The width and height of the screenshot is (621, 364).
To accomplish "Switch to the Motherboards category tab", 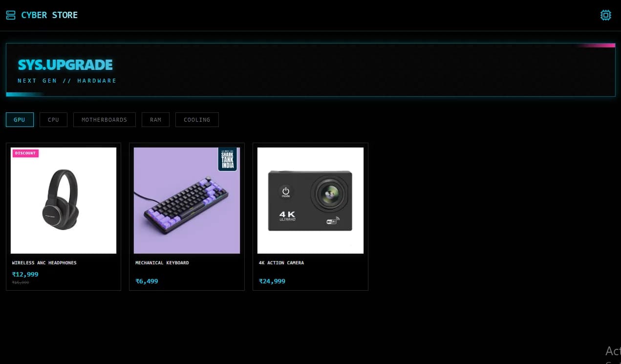I will pyautogui.click(x=104, y=120).
